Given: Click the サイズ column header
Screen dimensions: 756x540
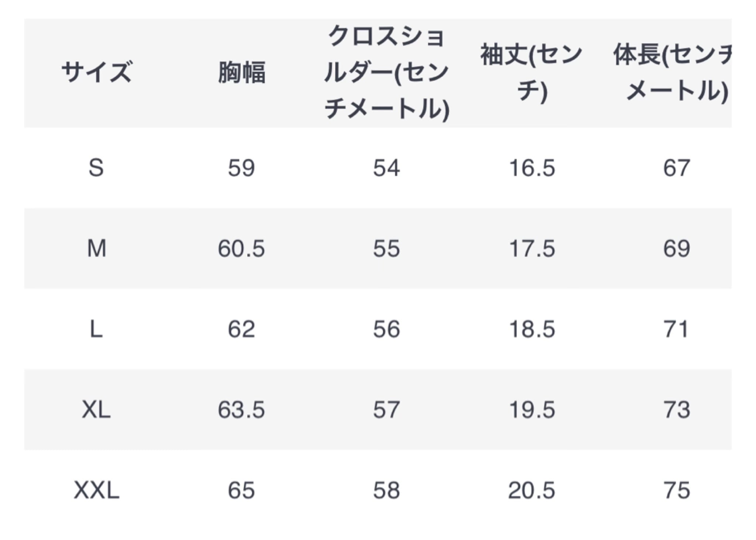Looking at the screenshot, I should tap(96, 72).
